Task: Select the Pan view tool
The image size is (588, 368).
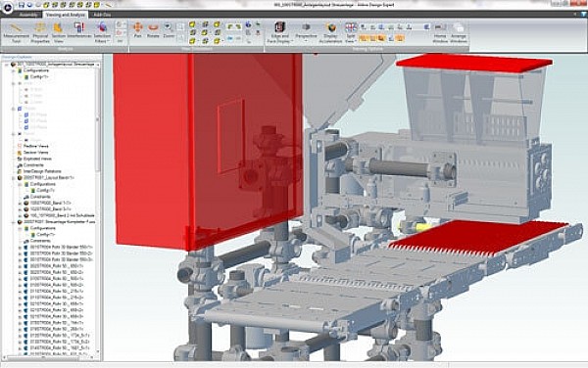Action: [137, 30]
